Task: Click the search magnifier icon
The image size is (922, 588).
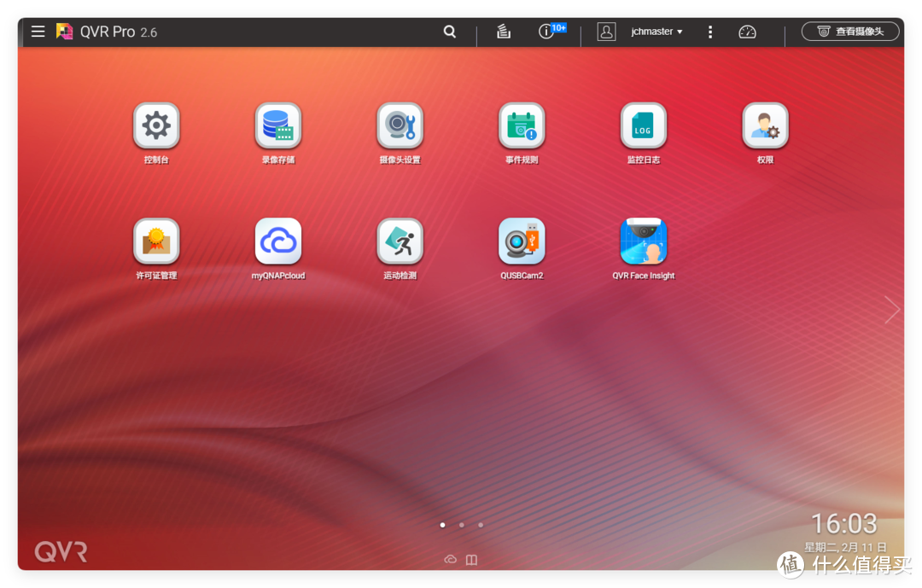Action: click(450, 32)
